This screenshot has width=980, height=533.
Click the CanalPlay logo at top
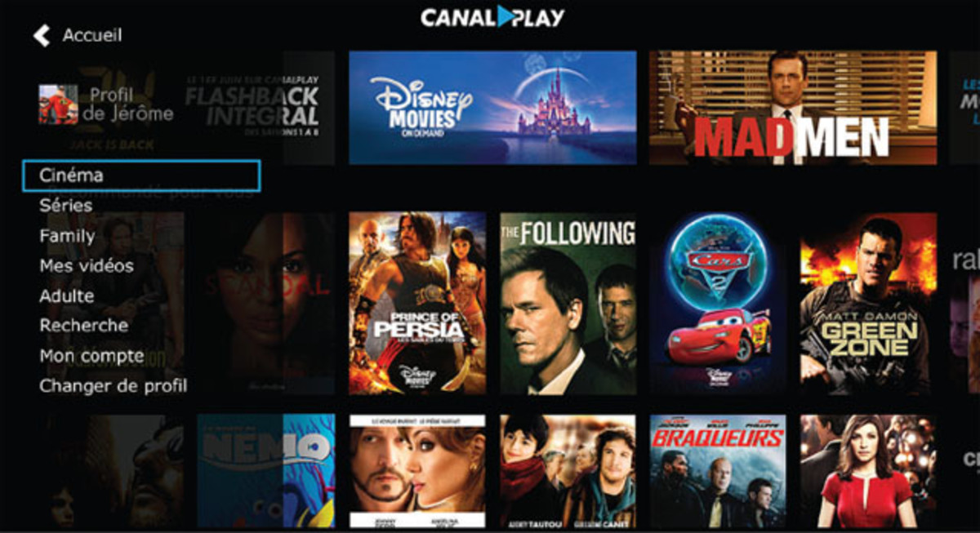pos(492,16)
